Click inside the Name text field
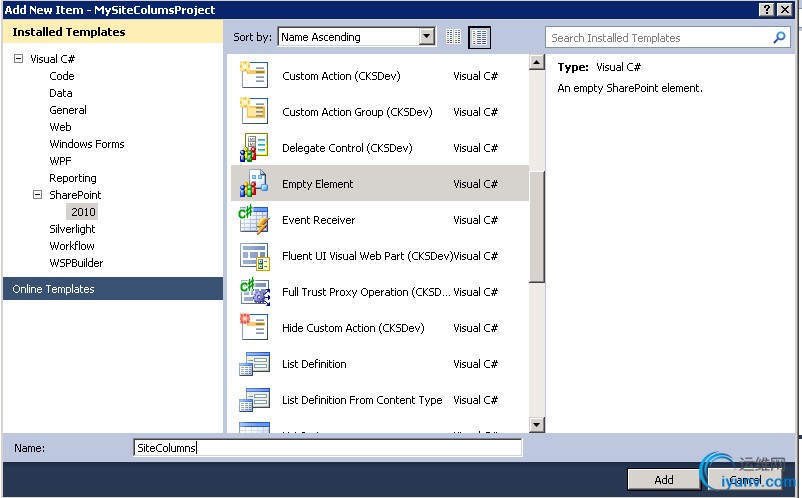 (327, 447)
